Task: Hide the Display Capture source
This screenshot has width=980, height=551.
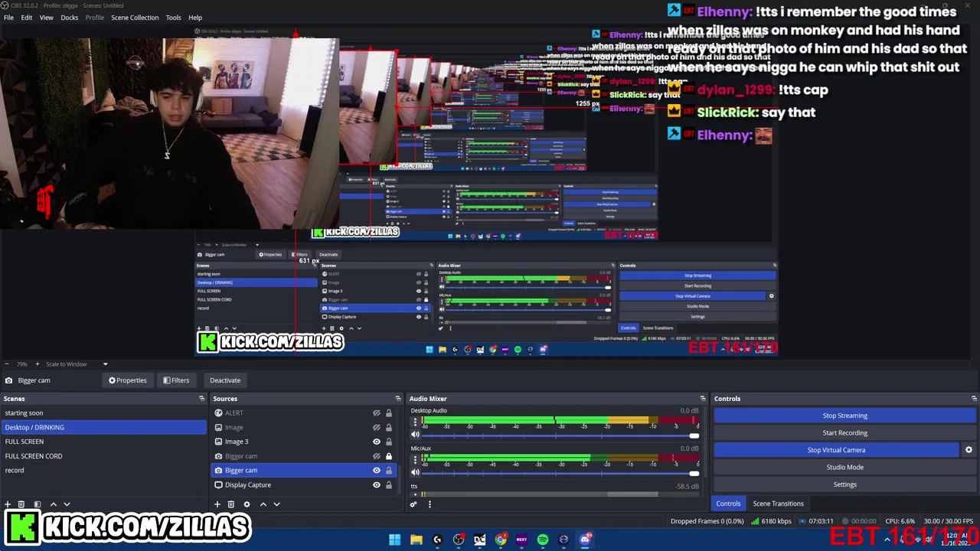Action: [376, 484]
